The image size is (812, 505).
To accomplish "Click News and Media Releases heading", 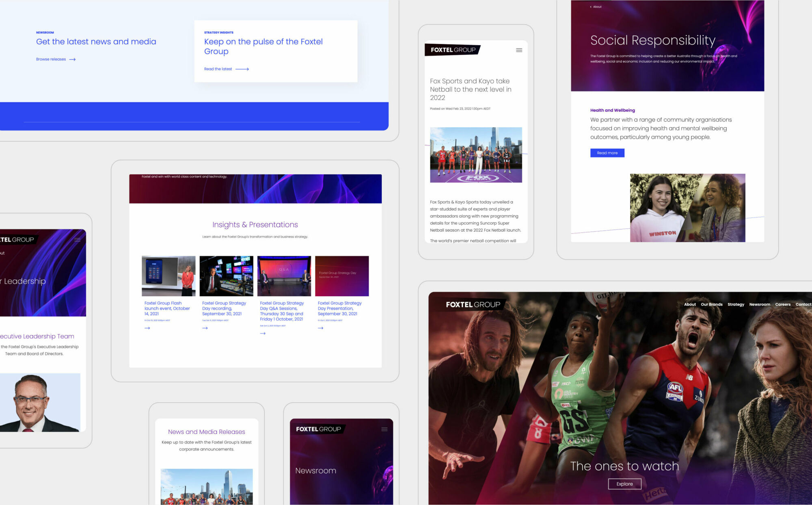I will point(207,432).
